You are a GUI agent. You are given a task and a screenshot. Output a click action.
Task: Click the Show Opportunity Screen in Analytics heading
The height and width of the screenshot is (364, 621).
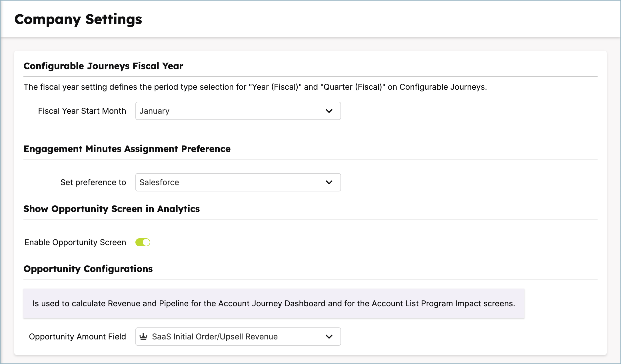(x=111, y=209)
